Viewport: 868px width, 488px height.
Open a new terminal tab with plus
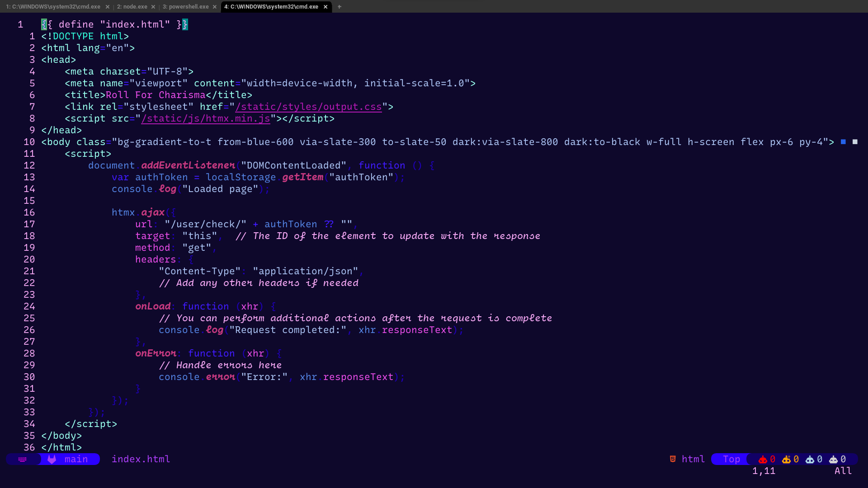[x=340, y=7]
